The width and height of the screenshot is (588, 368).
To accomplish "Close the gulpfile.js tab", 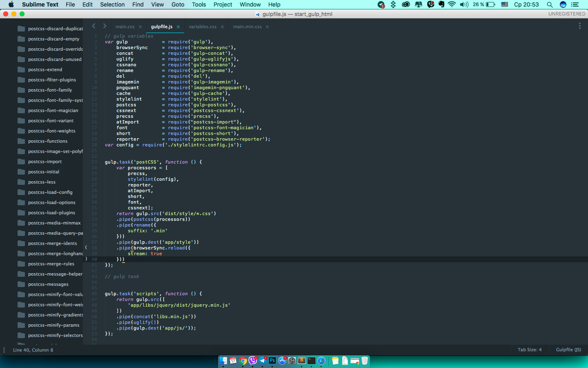I will tap(178, 27).
